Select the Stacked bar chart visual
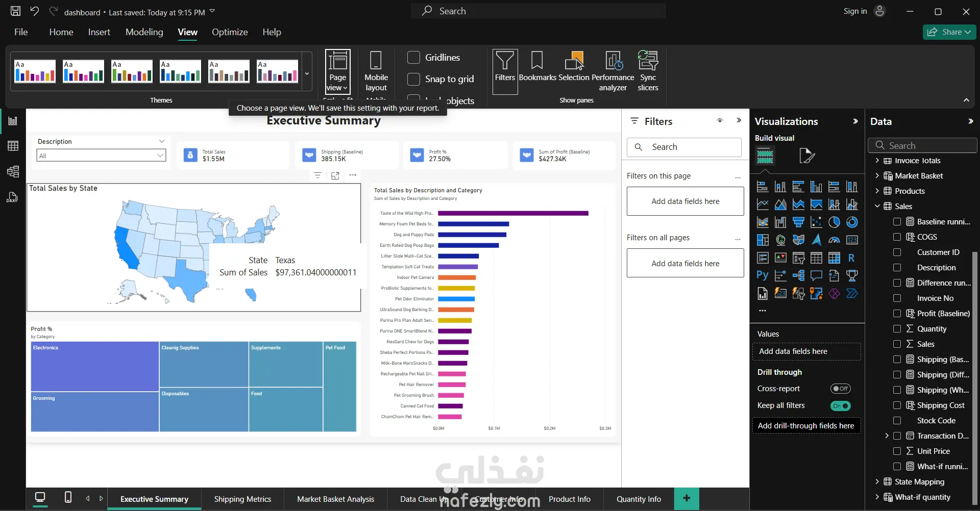 (763, 187)
